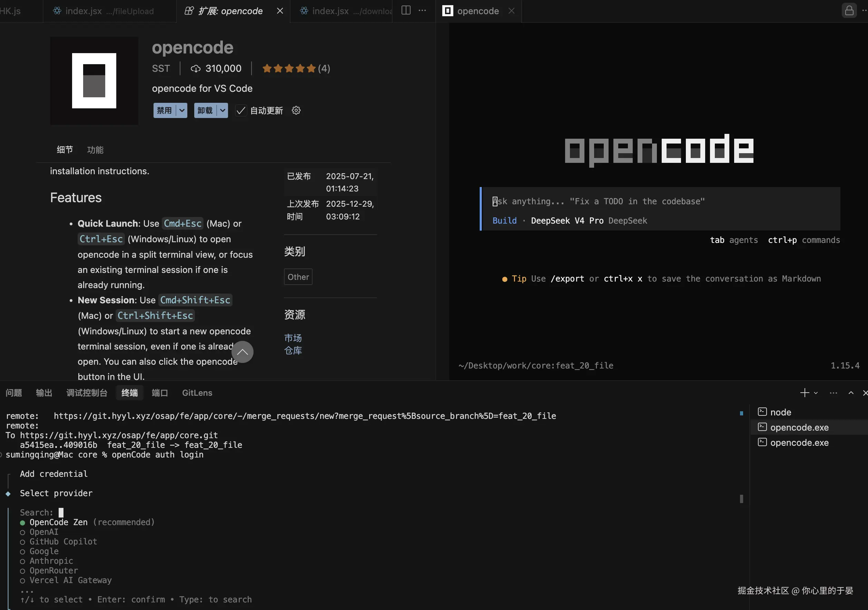This screenshot has height=610, width=868.
Task: Open the 问题 panel tab
Action: 14,393
